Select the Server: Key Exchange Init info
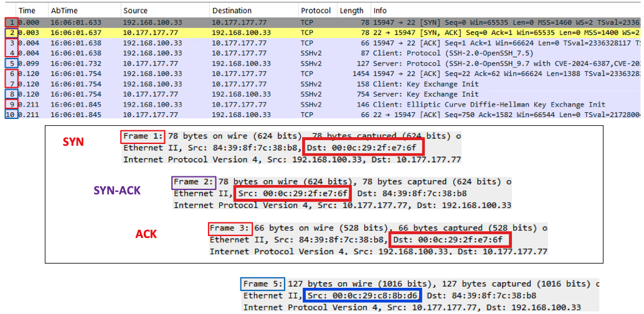644x314 pixels. (x=425, y=93)
